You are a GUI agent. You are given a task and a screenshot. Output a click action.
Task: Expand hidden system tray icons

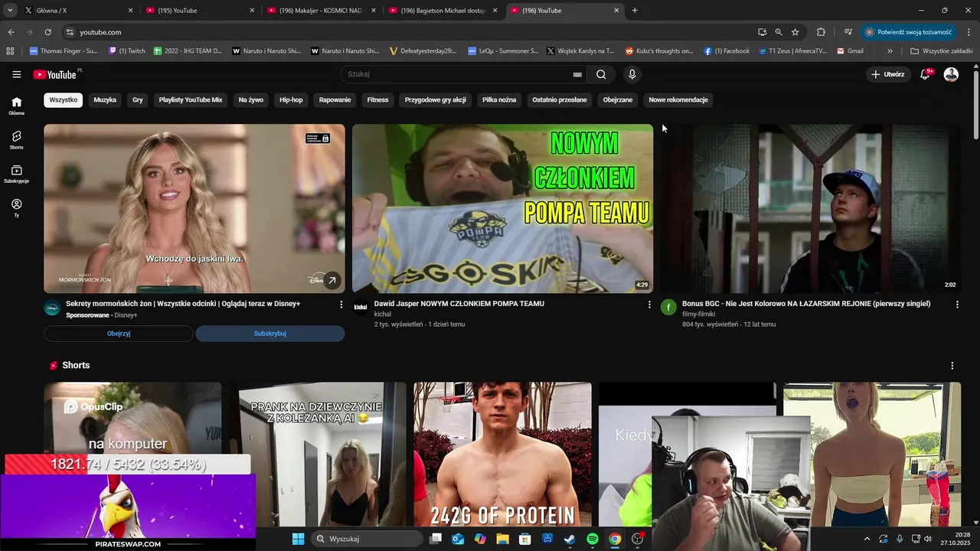(x=867, y=539)
